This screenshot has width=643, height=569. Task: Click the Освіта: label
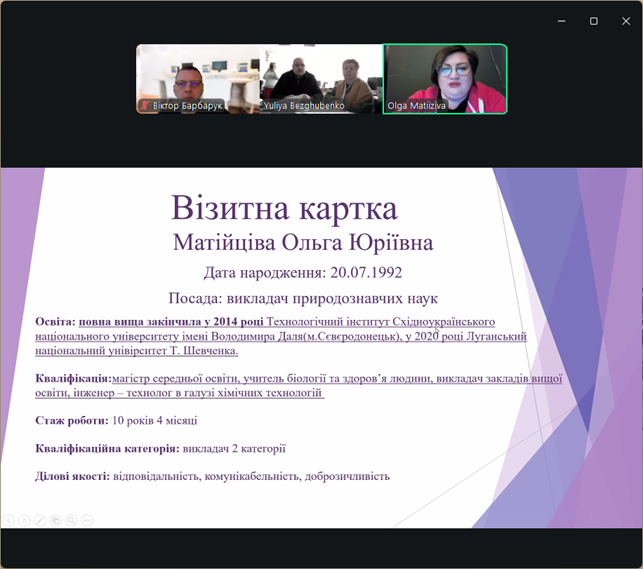click(x=55, y=321)
